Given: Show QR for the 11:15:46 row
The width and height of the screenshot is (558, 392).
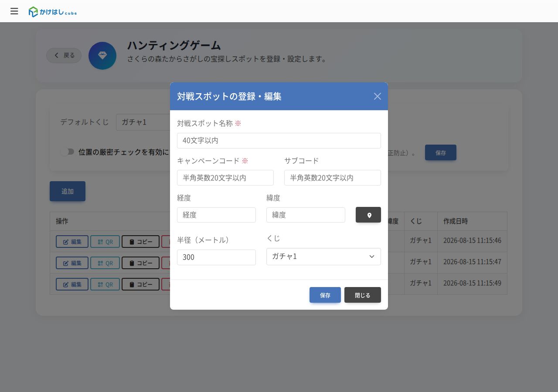Looking at the screenshot, I should pos(105,242).
